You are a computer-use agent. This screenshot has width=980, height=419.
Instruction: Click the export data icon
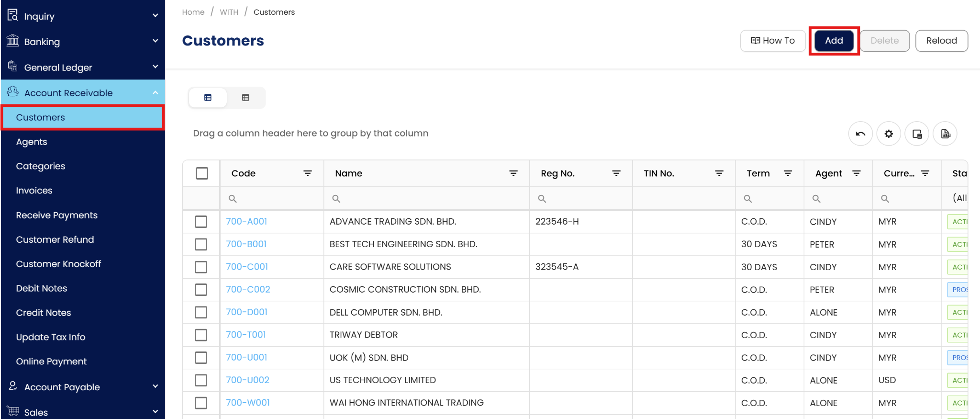tap(945, 134)
